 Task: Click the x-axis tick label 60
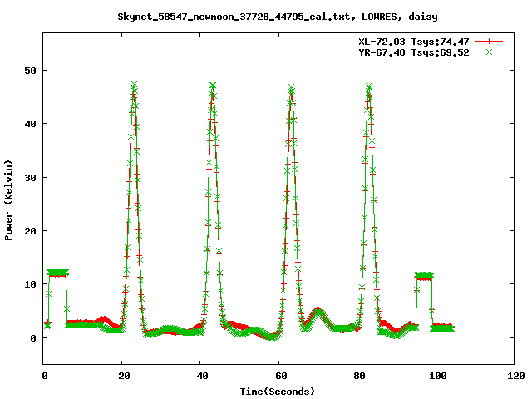click(281, 376)
